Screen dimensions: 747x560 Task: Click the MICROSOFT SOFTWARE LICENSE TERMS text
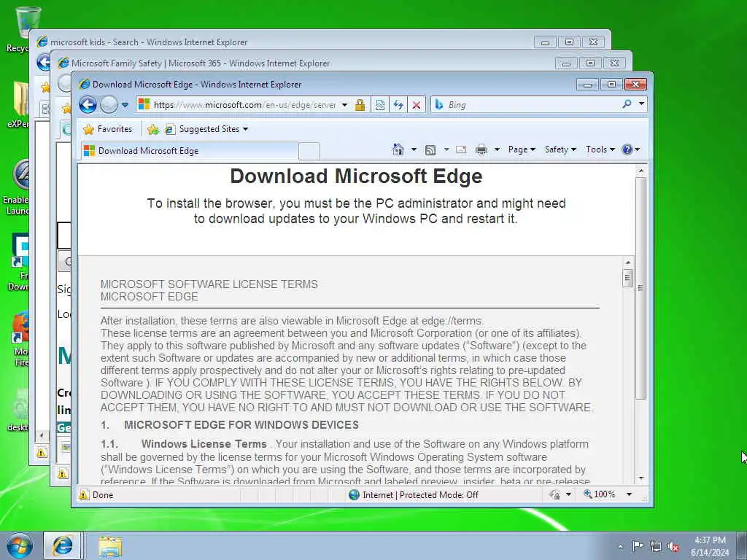click(209, 284)
